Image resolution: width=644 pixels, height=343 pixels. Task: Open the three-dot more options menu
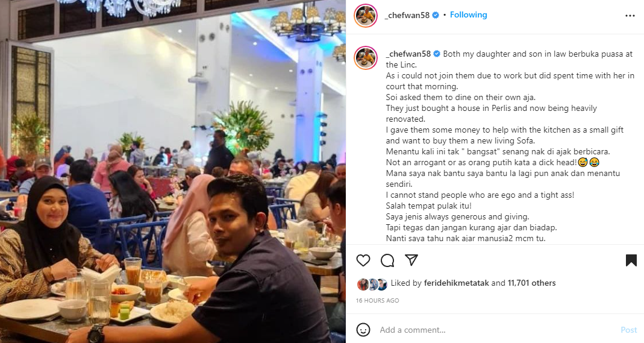click(630, 16)
